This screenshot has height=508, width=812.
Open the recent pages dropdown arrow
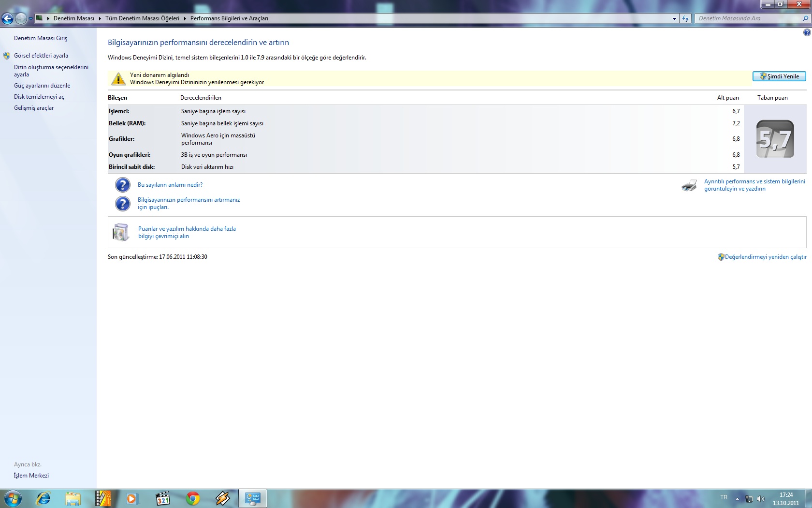coord(30,19)
